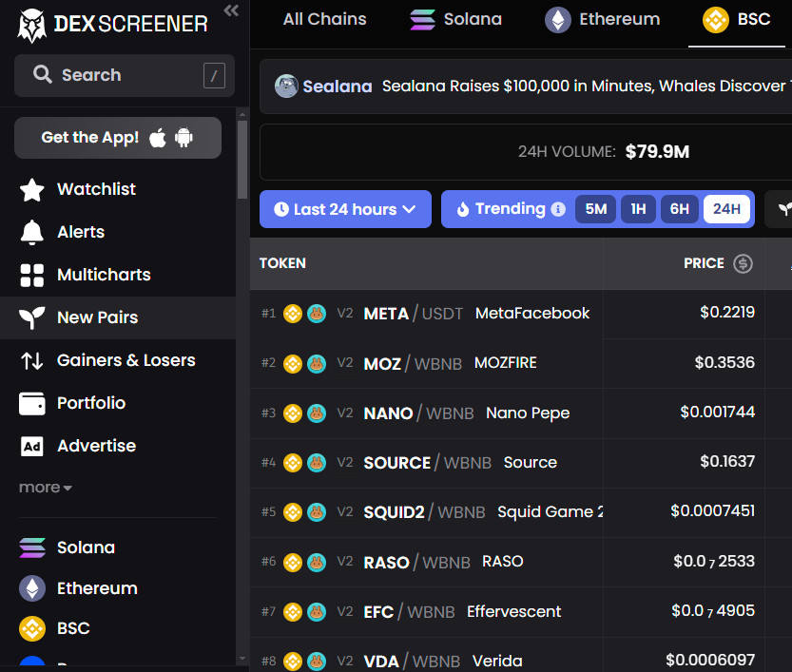Click the Apple icon in Get the App

[158, 138]
